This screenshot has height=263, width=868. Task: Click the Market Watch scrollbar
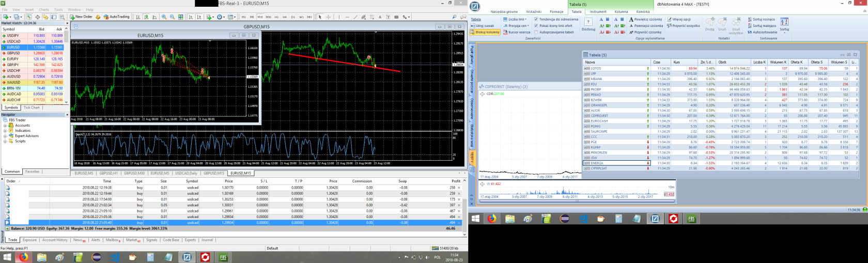coord(67,65)
